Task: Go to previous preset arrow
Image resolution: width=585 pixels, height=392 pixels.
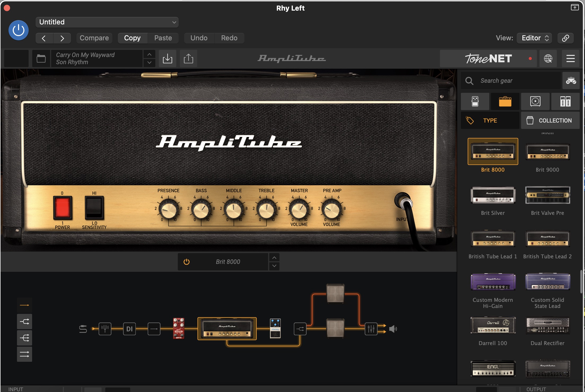Action: coord(44,38)
